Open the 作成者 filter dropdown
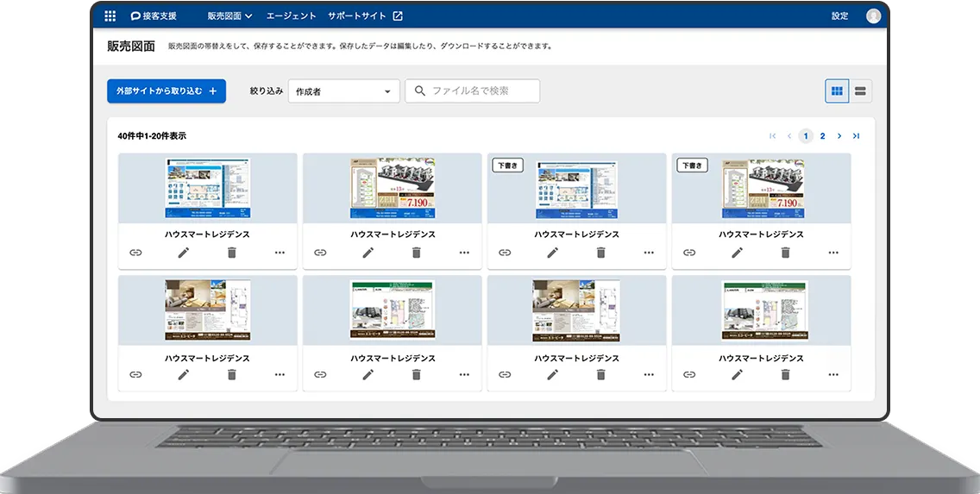Screen dimensions: 980x494 click(343, 91)
